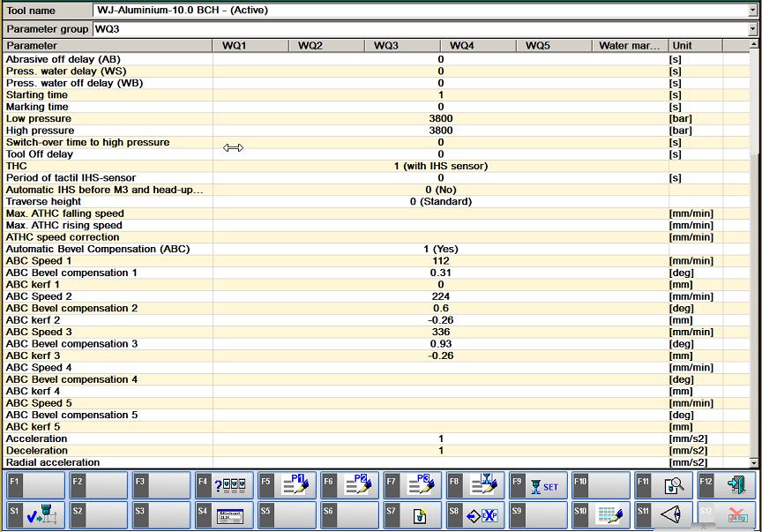Select the ABC kerf 3 value -0.26
The height and width of the screenshot is (532, 762).
[441, 356]
